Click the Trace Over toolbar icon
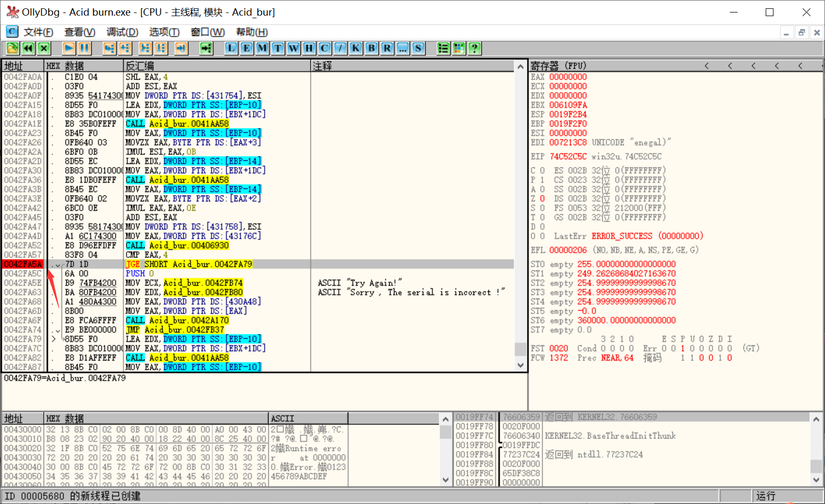The width and height of the screenshot is (825, 504). click(x=161, y=48)
